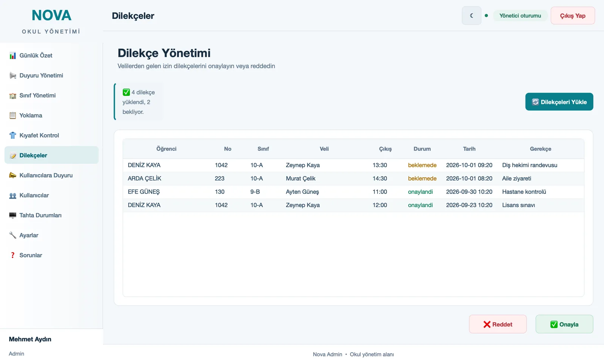Image resolution: width=604 pixels, height=364 pixels.
Task: Open Kullanıcılara Duyuru in the sidebar
Action: pyautogui.click(x=51, y=175)
